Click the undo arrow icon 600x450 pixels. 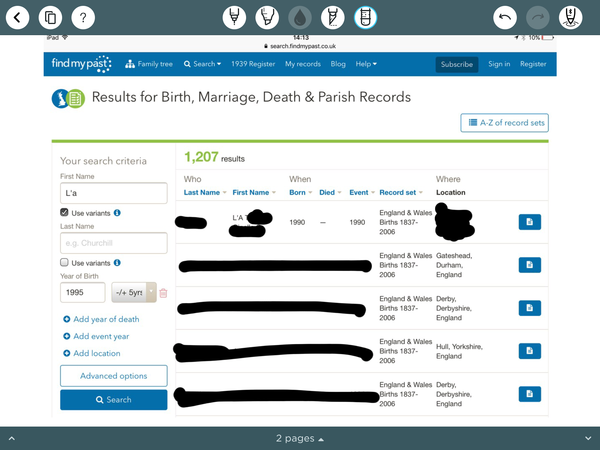click(506, 17)
